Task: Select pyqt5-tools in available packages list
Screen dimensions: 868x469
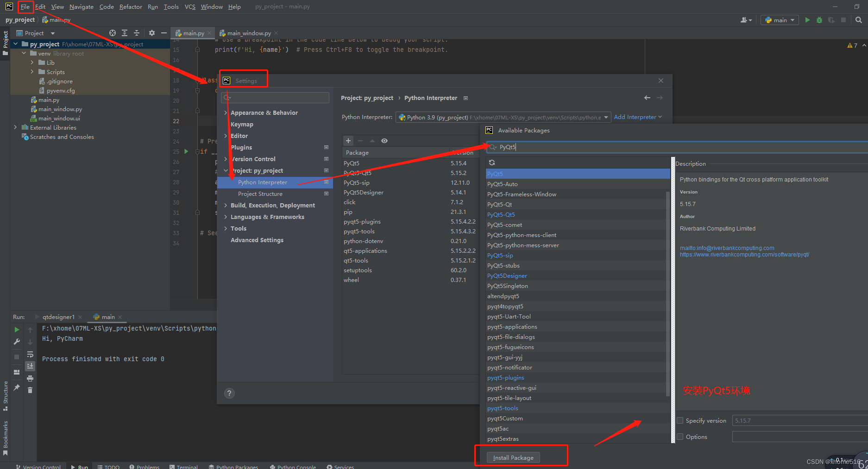Action: (578, 408)
